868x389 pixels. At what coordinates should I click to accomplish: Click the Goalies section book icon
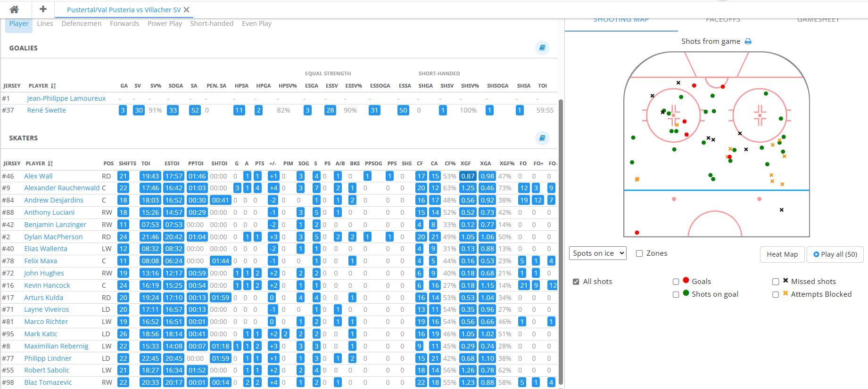click(542, 48)
